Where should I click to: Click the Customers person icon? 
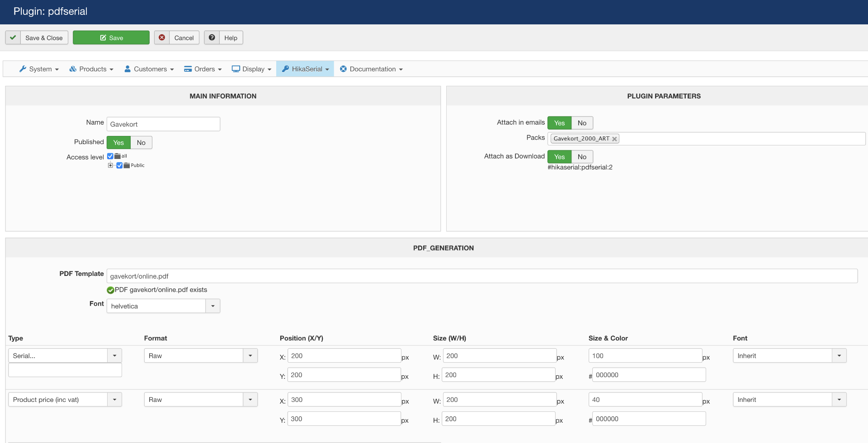coord(127,69)
